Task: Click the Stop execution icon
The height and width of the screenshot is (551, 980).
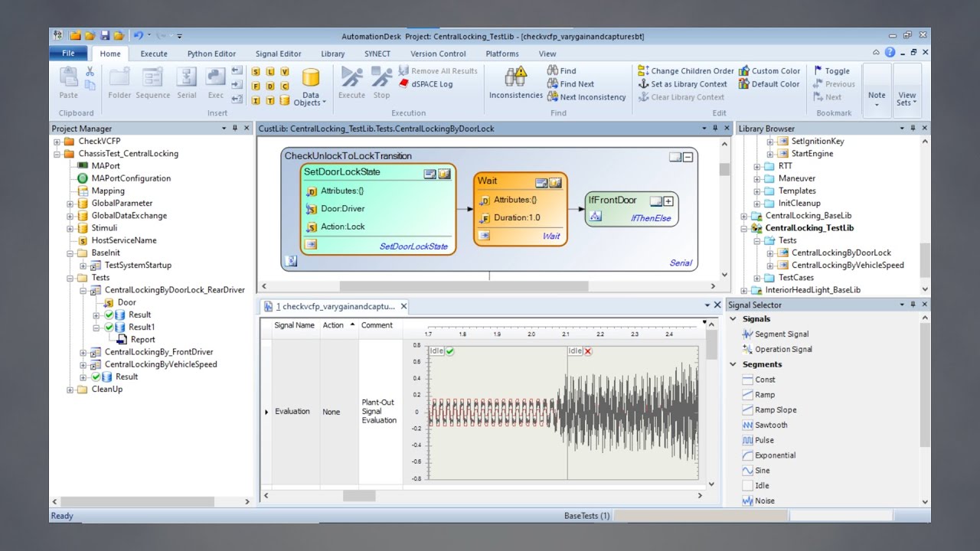Action: coord(381,77)
